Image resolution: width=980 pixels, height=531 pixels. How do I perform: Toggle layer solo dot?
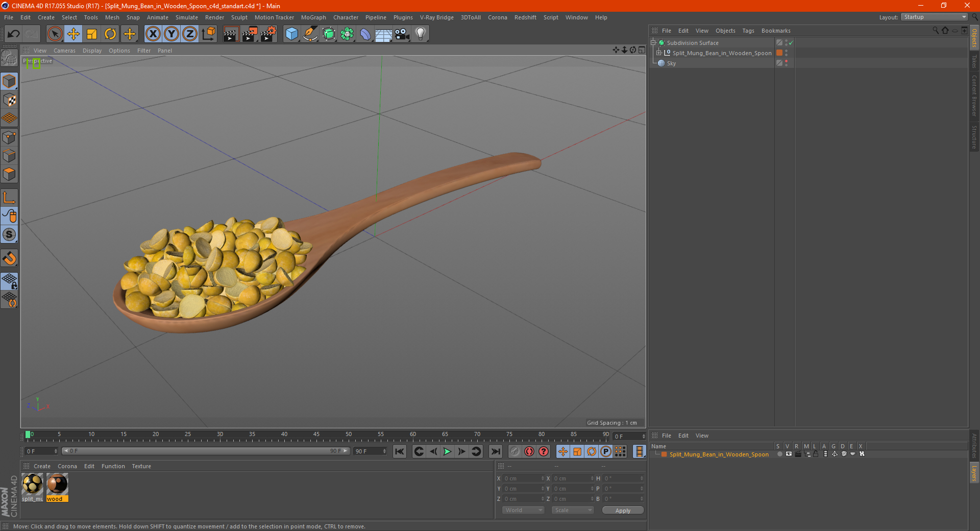[x=779, y=454]
